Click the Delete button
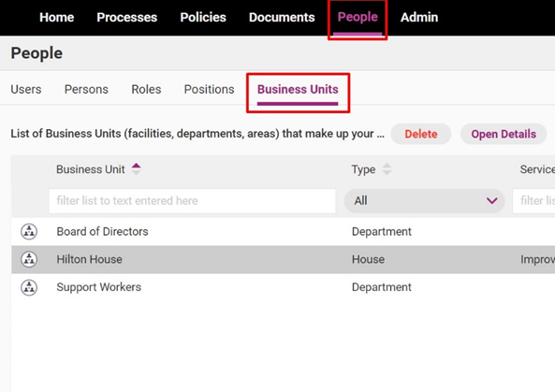This screenshot has height=392, width=555. click(x=421, y=134)
